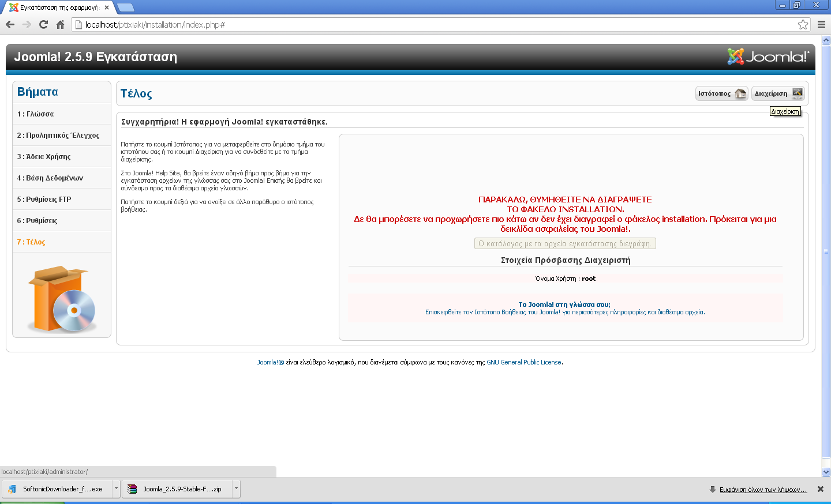Image resolution: width=831 pixels, height=504 pixels.
Task: Select step 7: Τέλος
Action: pyautogui.click(x=62, y=242)
